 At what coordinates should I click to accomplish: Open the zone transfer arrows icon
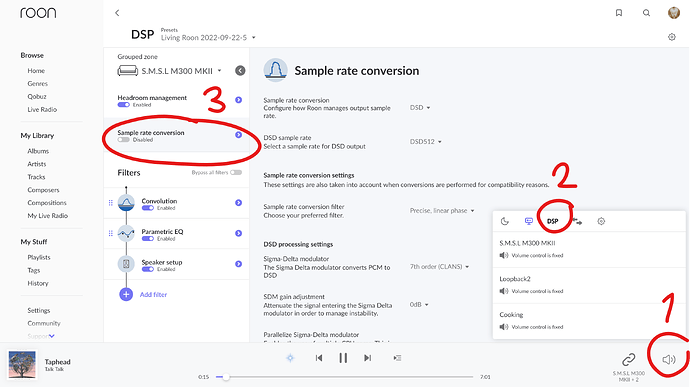click(577, 221)
